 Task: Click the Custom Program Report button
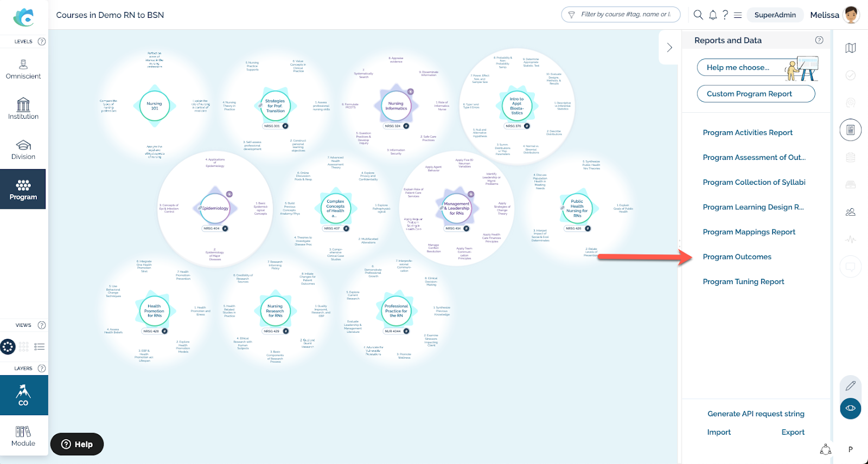(756, 94)
